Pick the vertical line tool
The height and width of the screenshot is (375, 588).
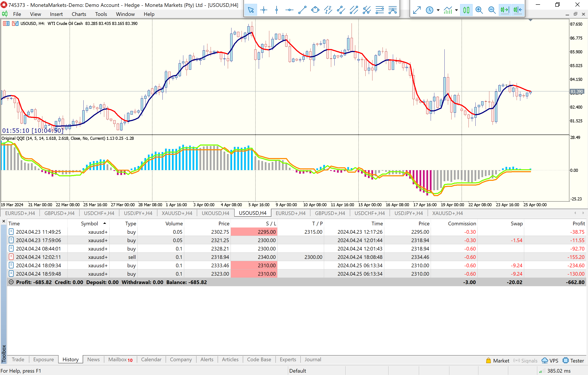coord(276,10)
